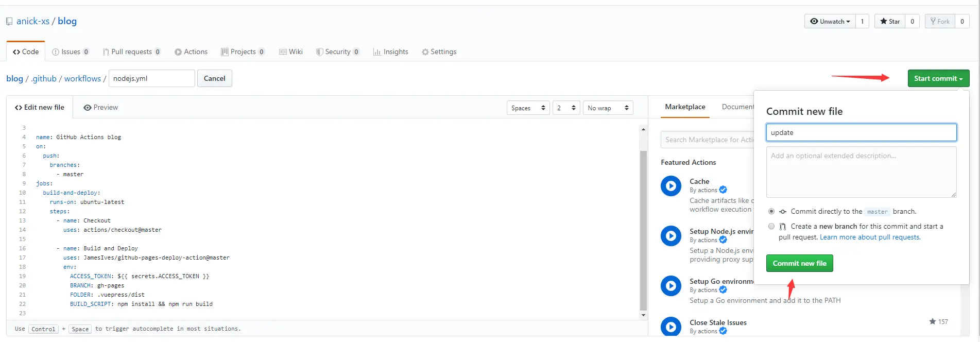Click workflows in the breadcrumb path

[x=82, y=78]
